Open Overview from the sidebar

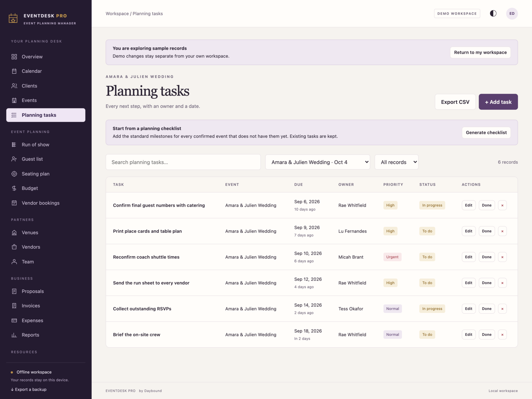46,57
